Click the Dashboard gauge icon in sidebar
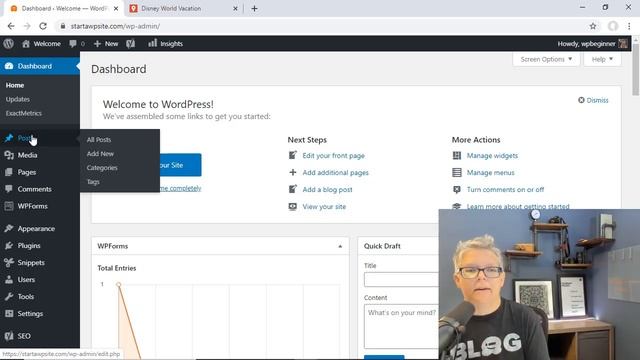 click(x=9, y=66)
